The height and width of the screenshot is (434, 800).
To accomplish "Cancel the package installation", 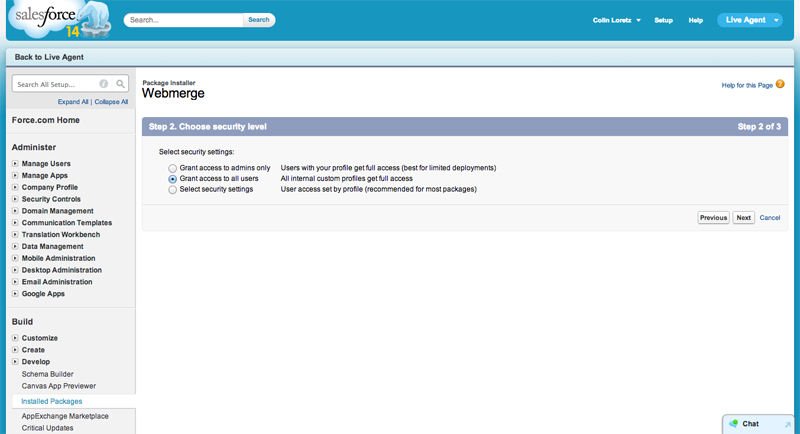I will 769,218.
